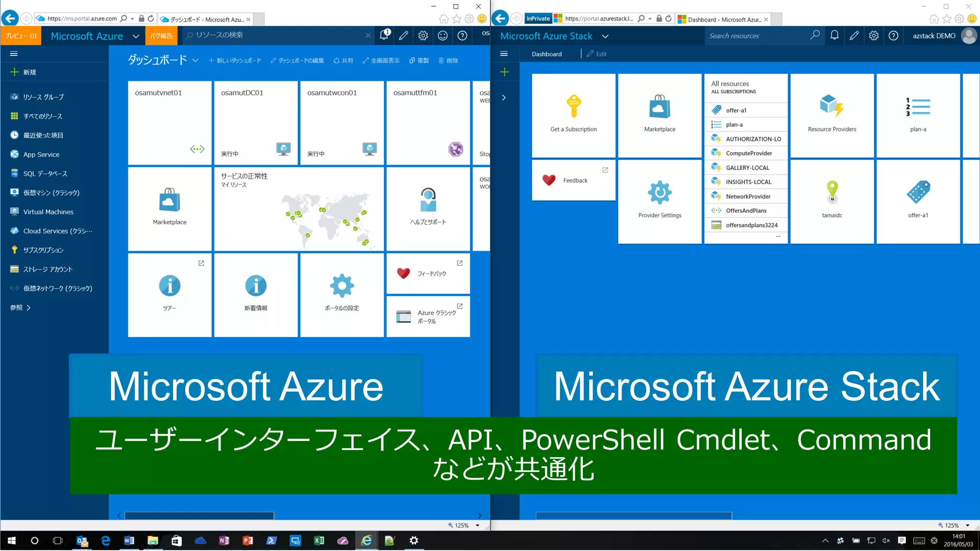Toggle hamburger menu in Azure left sidebar

point(14,54)
